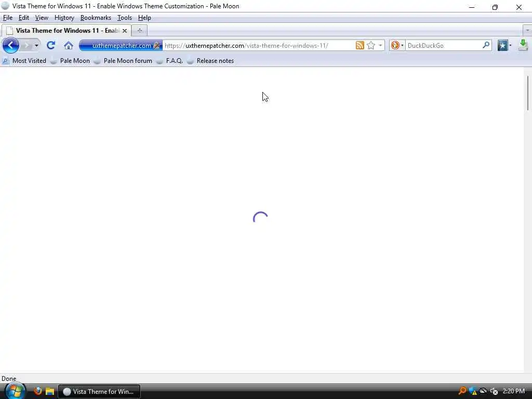Expand the search engine selector dropdown arrow
The width and height of the screenshot is (532, 399).
(402, 46)
